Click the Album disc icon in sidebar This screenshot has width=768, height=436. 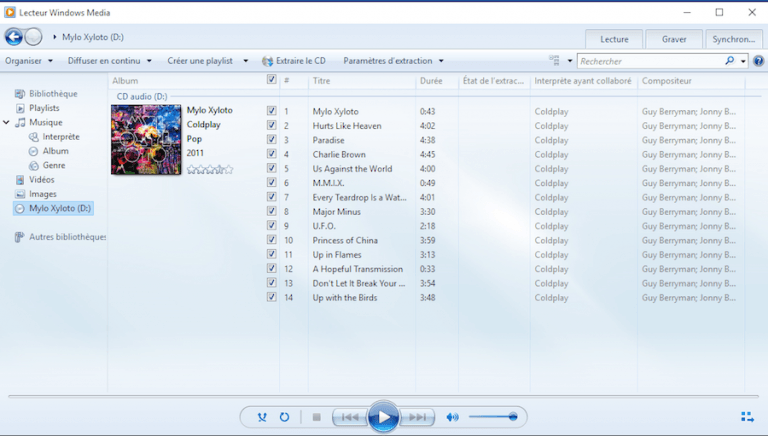33,151
